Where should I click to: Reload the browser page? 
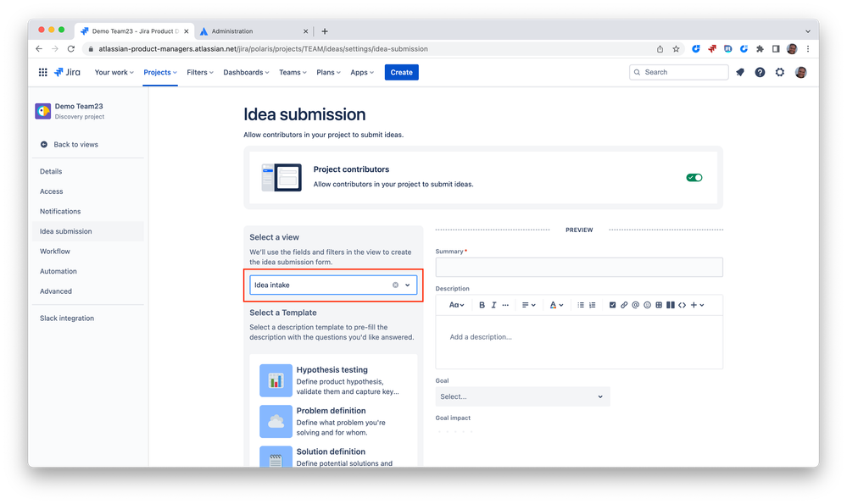pos(70,48)
